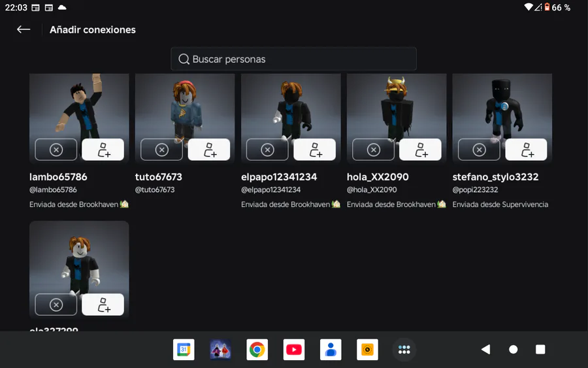This screenshot has width=588, height=368.
Task: Open the Contacts app in taskbar
Action: pos(331,350)
